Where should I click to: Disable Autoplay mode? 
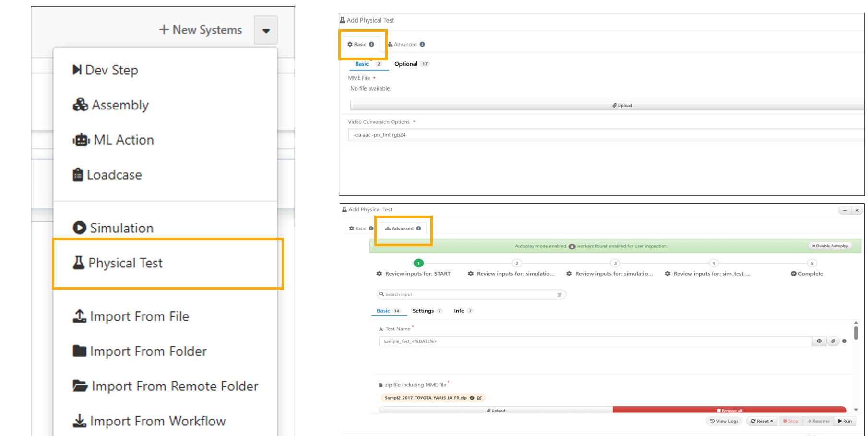point(830,246)
